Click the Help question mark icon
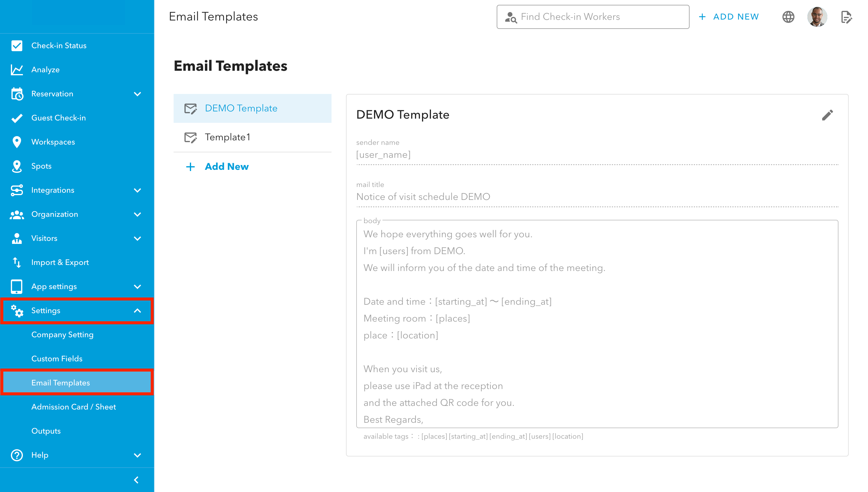This screenshot has height=492, width=868. [x=17, y=455]
